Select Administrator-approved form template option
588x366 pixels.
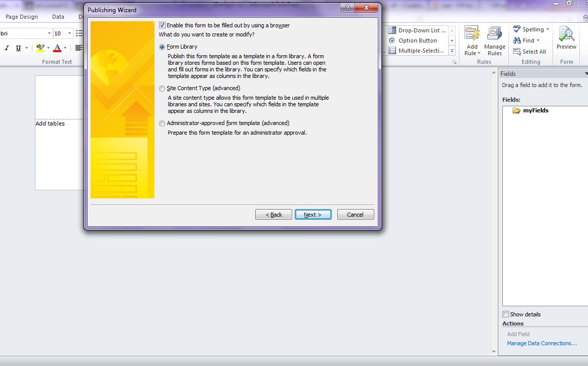pyautogui.click(x=162, y=124)
